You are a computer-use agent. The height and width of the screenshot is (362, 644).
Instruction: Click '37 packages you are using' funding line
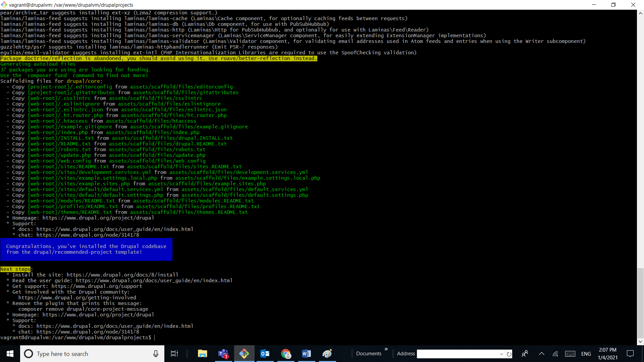coord(75,70)
